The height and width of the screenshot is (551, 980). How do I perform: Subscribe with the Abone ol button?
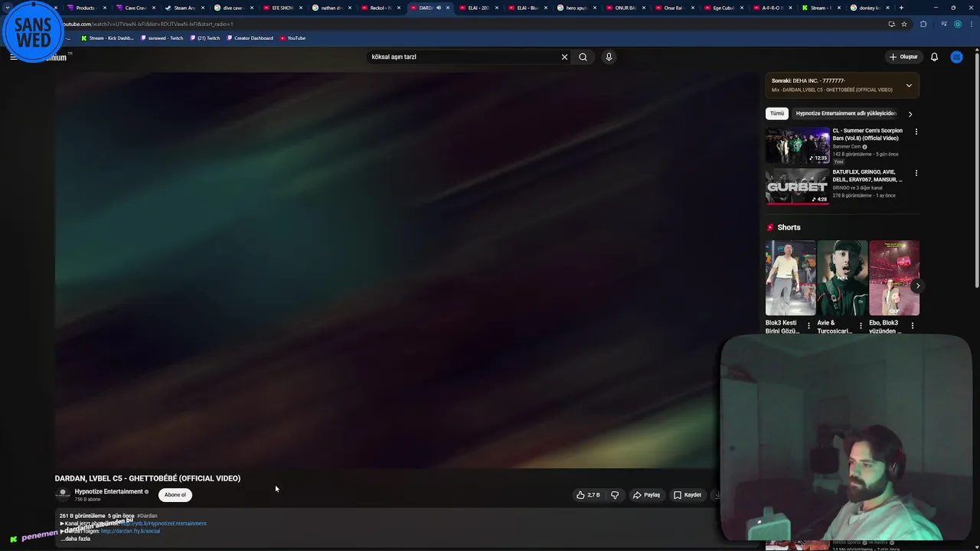point(175,494)
